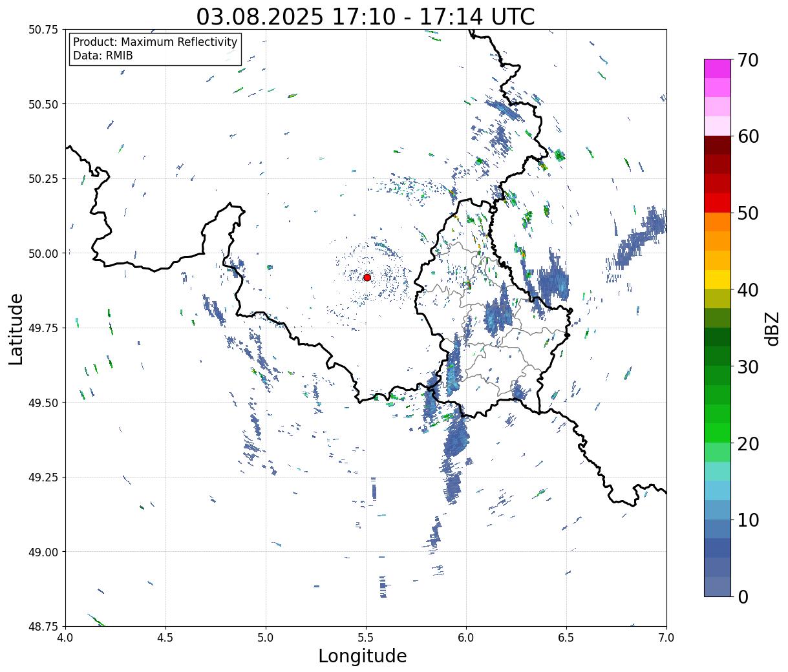The width and height of the screenshot is (788, 672).
Task: Click the colorbar tick label 30
Action: click(x=747, y=367)
